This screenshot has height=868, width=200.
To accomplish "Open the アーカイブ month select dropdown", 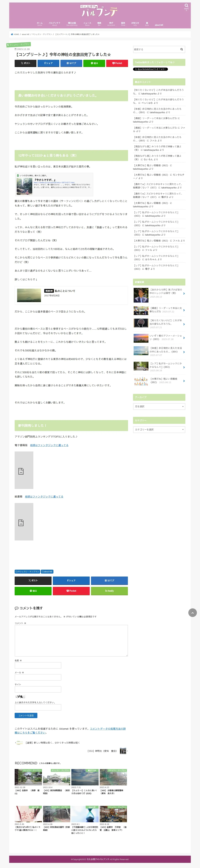I will [x=159, y=406].
